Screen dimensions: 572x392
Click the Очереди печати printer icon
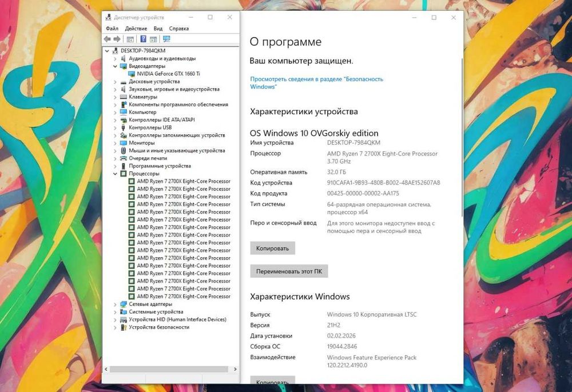tap(124, 158)
